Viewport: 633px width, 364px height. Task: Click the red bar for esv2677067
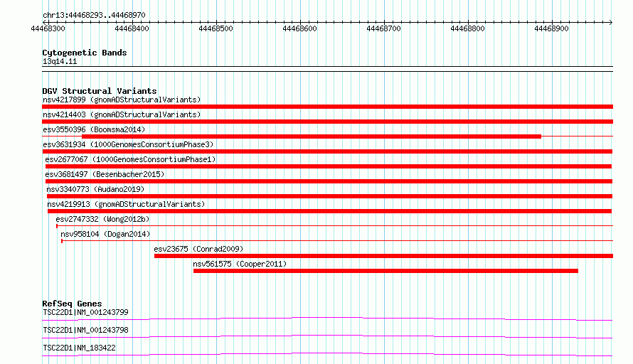click(329, 166)
